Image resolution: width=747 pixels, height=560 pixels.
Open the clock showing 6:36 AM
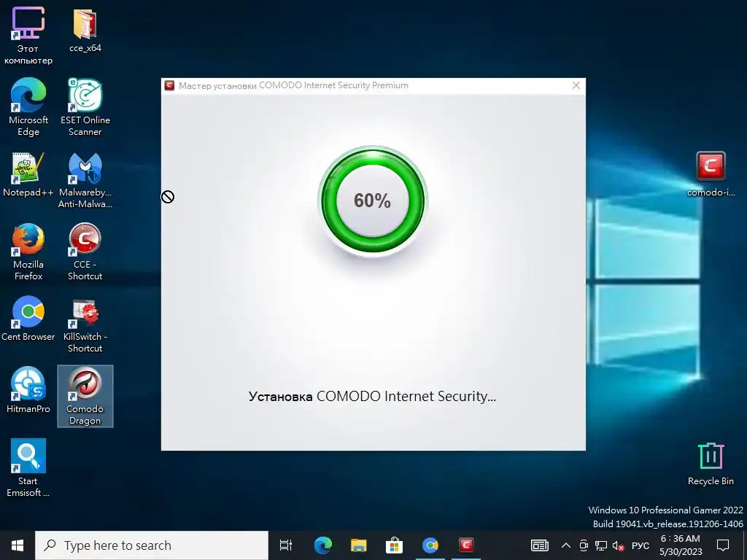[x=681, y=545]
